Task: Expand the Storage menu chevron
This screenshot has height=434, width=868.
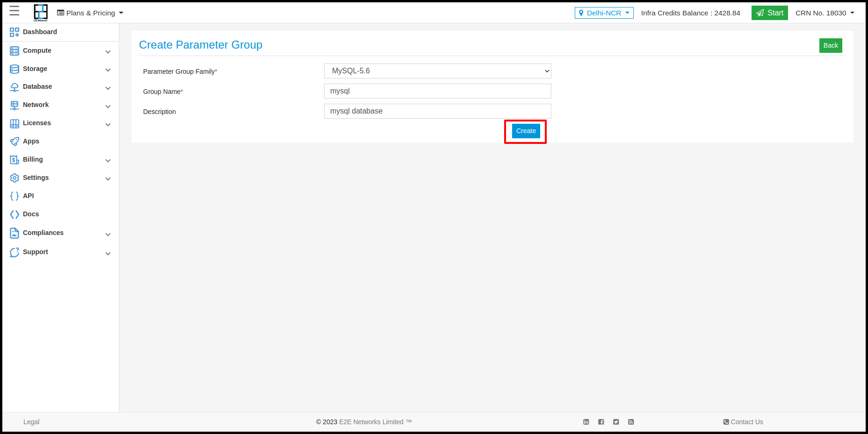Action: point(108,70)
